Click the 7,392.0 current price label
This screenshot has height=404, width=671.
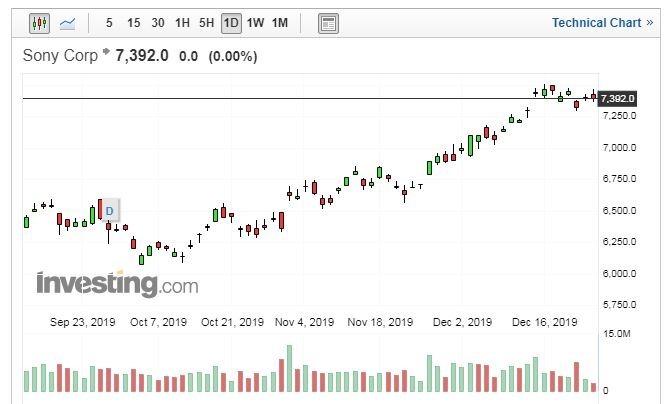pyautogui.click(x=617, y=99)
